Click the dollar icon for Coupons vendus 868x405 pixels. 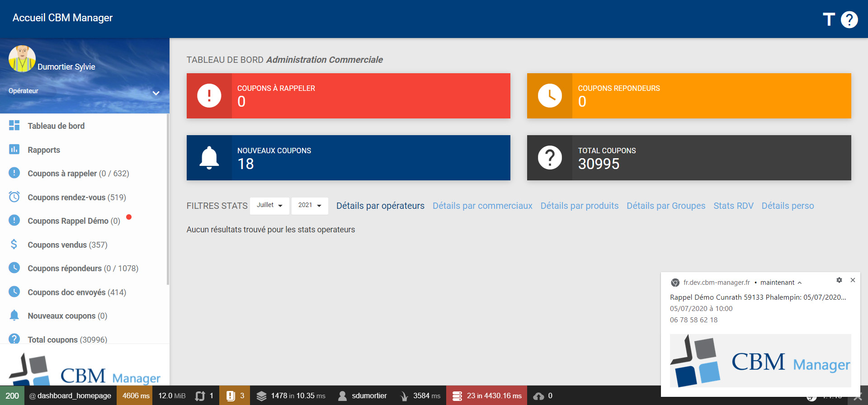(x=14, y=245)
